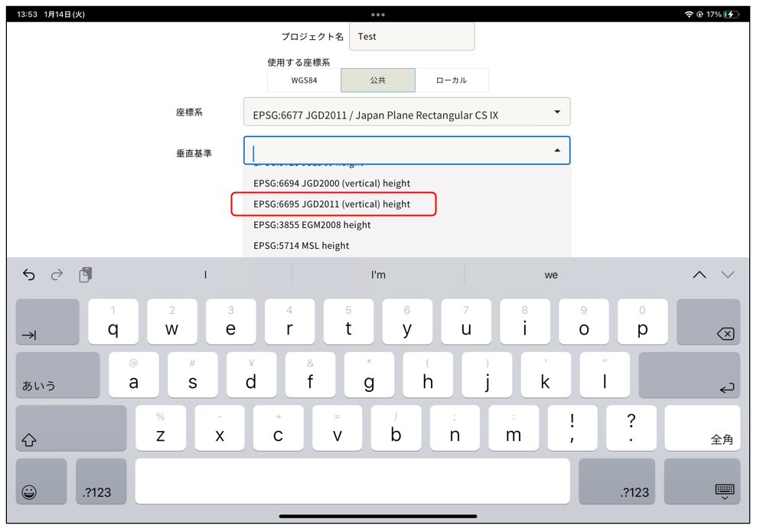Screen dimensions: 760x532
Task: Select the 公共 coordinate system option
Action: click(378, 80)
